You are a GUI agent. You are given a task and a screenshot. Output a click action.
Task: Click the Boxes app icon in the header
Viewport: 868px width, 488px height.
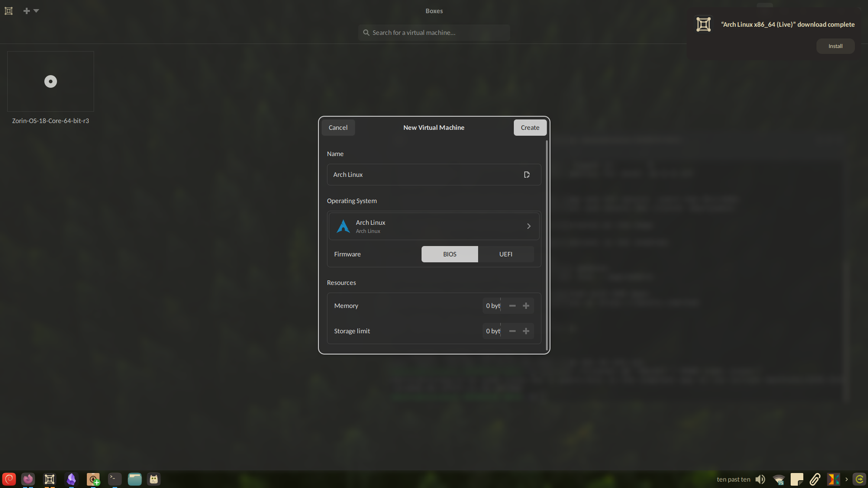click(x=8, y=11)
